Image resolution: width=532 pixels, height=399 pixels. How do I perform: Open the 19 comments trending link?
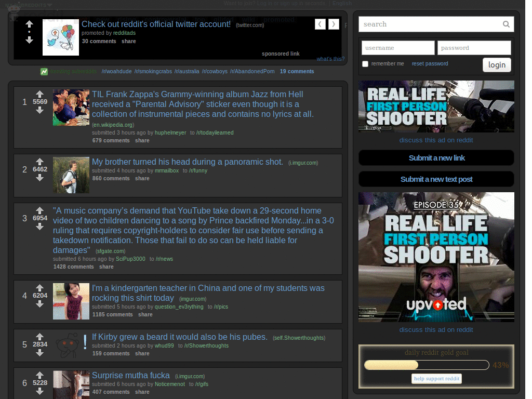pos(297,72)
